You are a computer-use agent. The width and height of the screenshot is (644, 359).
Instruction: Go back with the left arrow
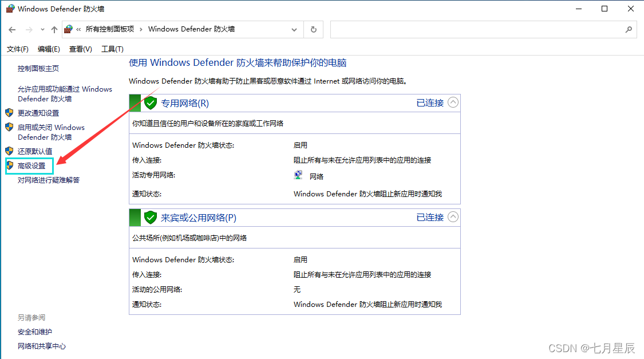(x=12, y=30)
